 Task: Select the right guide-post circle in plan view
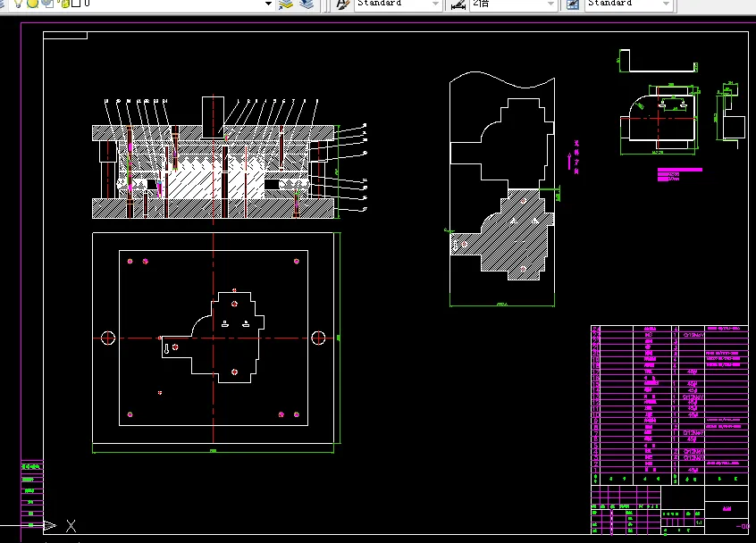point(318,338)
